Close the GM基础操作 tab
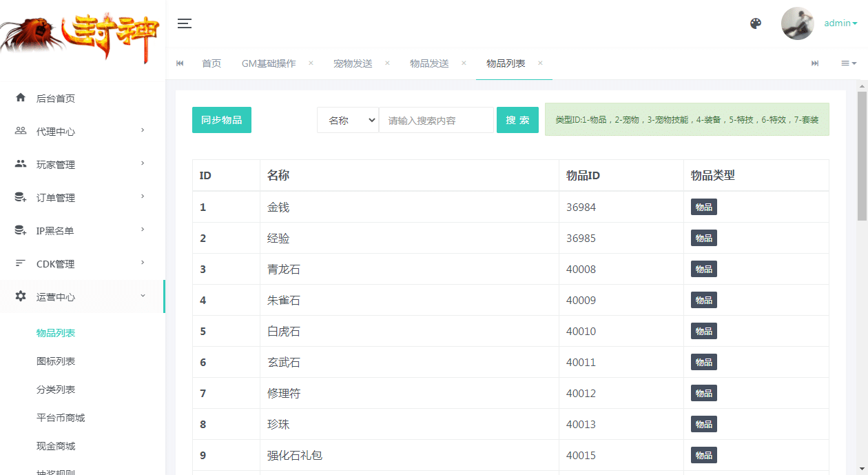 coord(311,63)
